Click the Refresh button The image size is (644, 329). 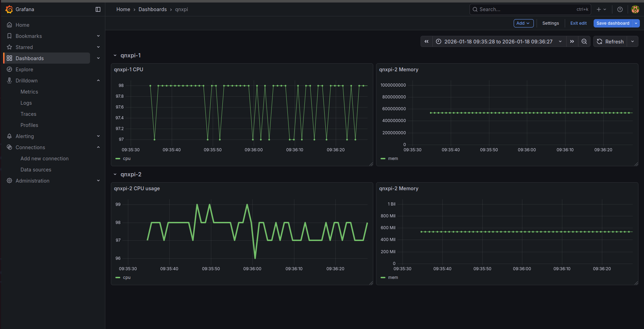click(610, 42)
